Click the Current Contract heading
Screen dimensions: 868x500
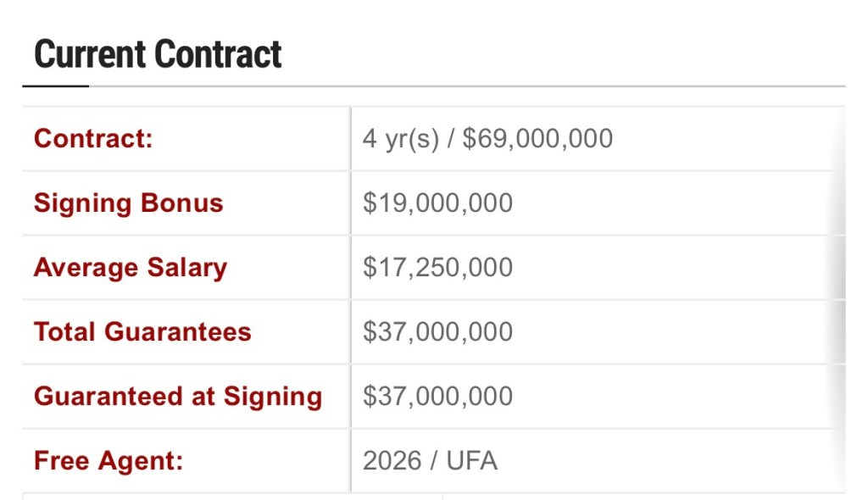coord(158,55)
